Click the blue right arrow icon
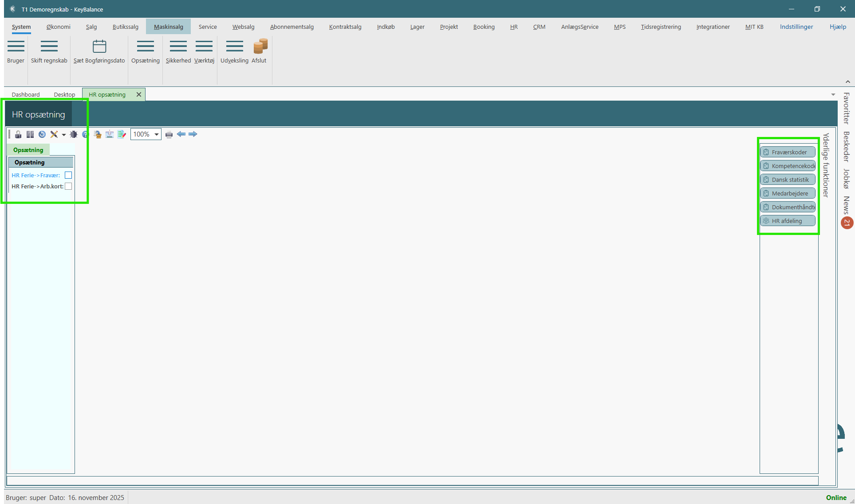The image size is (855, 504). (193, 134)
